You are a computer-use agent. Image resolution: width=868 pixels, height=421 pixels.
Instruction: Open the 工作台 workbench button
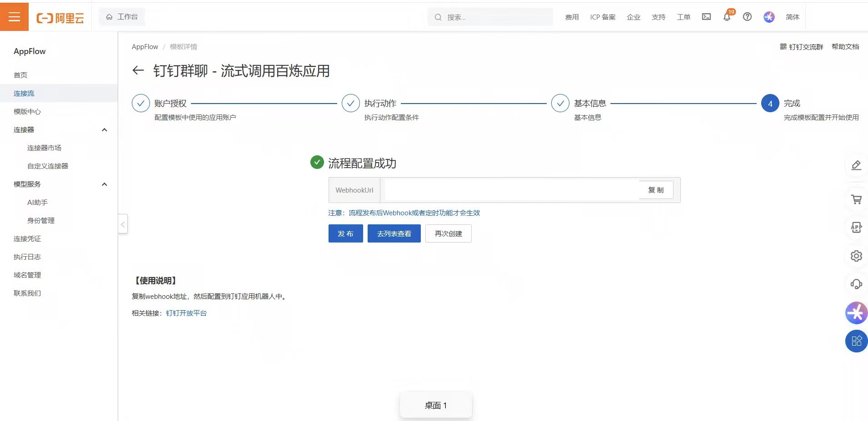click(122, 17)
